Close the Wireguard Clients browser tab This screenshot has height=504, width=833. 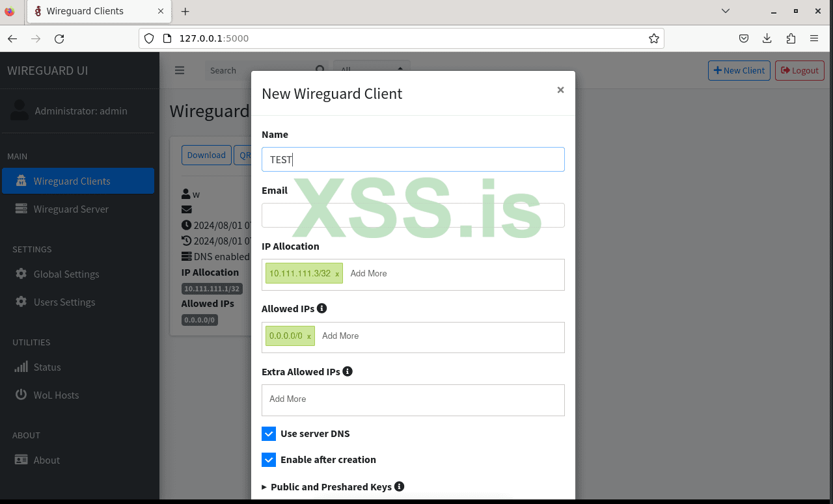(x=160, y=11)
